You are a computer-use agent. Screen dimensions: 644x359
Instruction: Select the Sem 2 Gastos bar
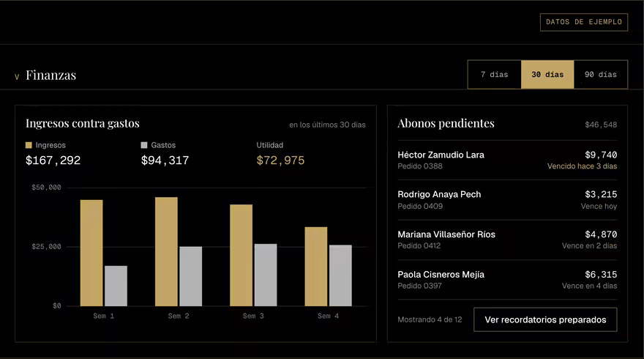[190, 276]
